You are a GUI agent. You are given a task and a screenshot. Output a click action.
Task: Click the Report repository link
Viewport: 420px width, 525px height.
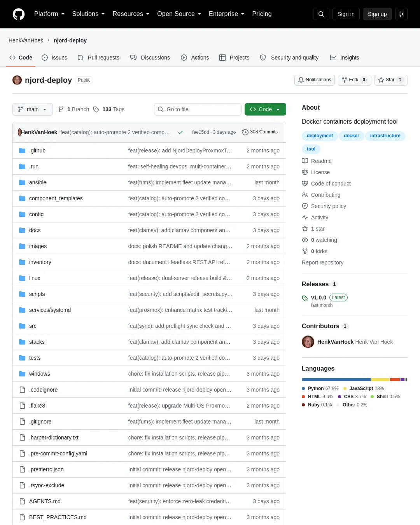tap(322, 262)
